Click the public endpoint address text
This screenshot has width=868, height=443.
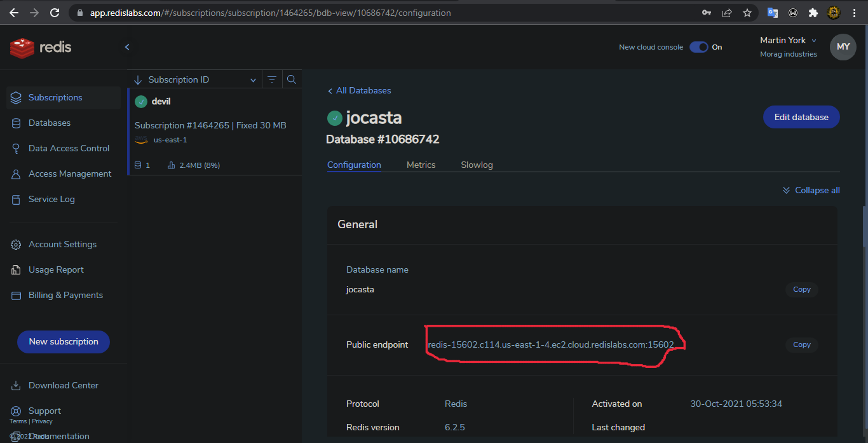pyautogui.click(x=551, y=344)
